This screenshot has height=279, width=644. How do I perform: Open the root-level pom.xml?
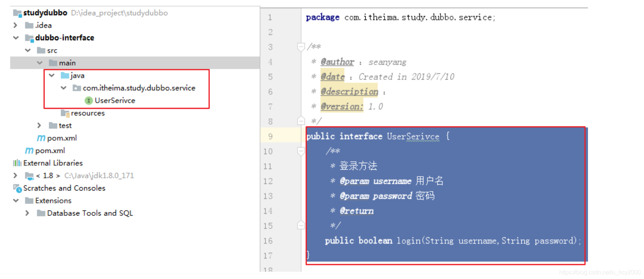[x=50, y=150]
